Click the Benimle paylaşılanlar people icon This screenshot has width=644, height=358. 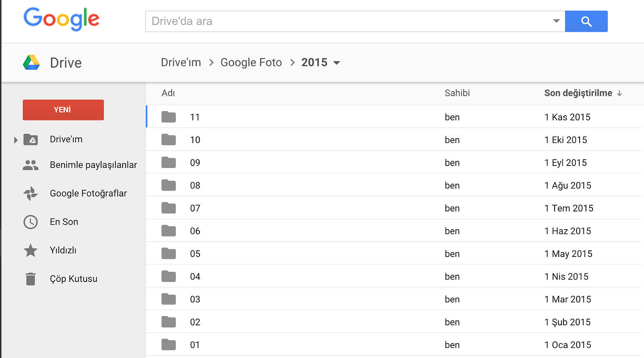coord(31,165)
